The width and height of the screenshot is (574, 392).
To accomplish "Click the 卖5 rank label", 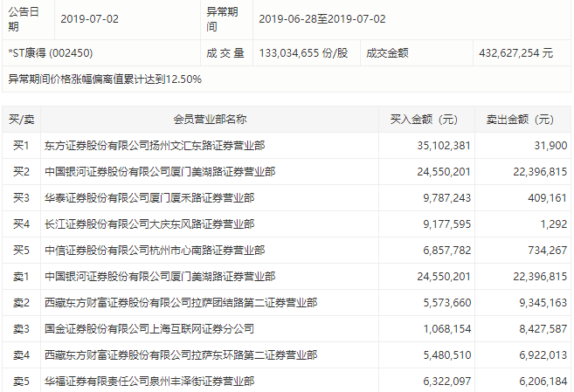I will [x=21, y=382].
